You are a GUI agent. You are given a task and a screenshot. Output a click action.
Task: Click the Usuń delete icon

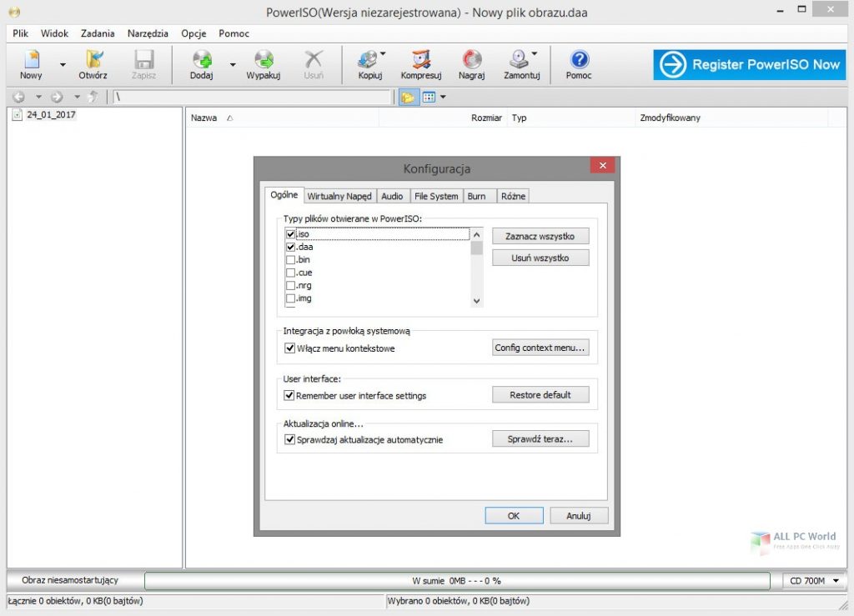[x=314, y=65]
